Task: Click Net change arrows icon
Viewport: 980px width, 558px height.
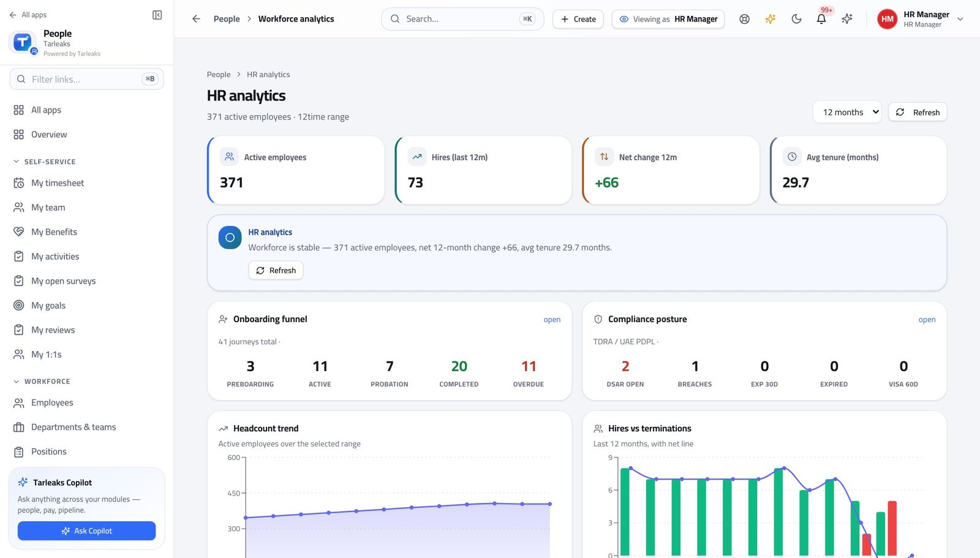Action: tap(605, 157)
